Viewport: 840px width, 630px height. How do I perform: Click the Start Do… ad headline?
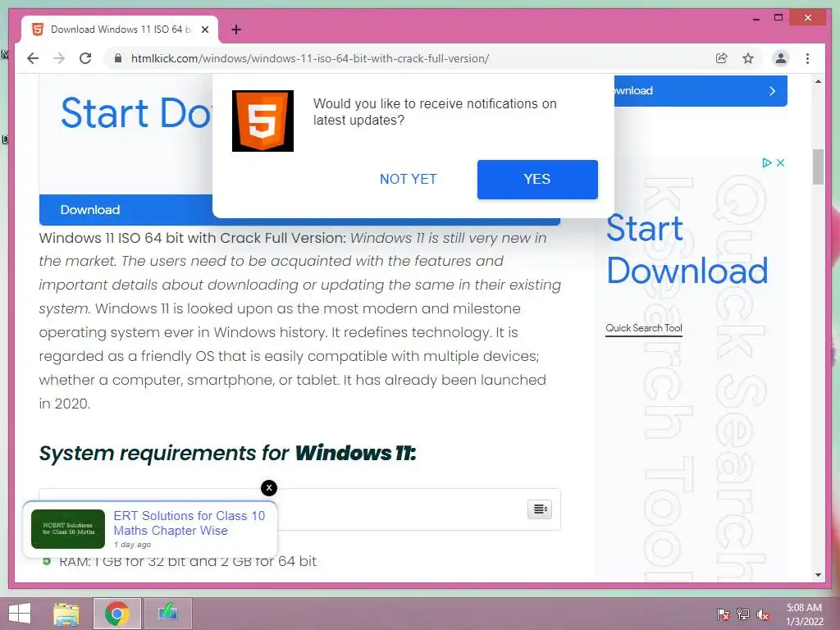point(136,113)
